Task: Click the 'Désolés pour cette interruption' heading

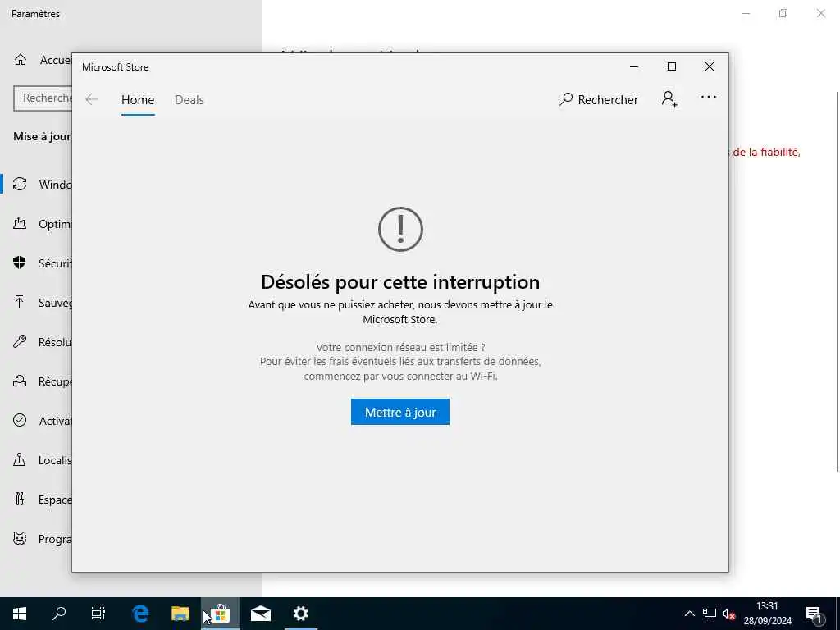Action: 400,282
